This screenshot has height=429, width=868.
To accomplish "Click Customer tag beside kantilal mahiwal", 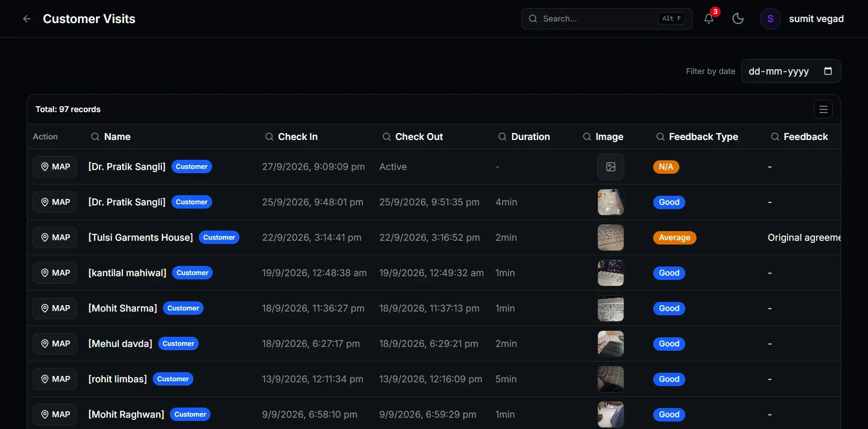I will click(x=192, y=273).
